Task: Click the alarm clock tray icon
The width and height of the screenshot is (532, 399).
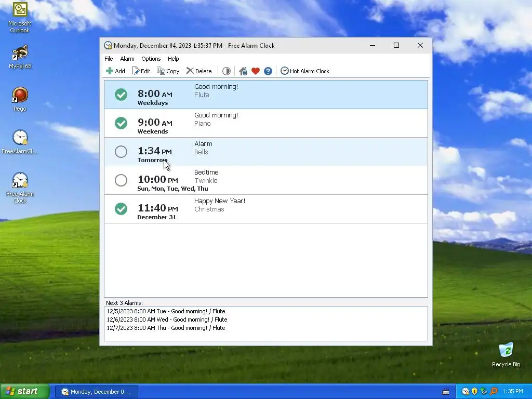Action: point(465,392)
